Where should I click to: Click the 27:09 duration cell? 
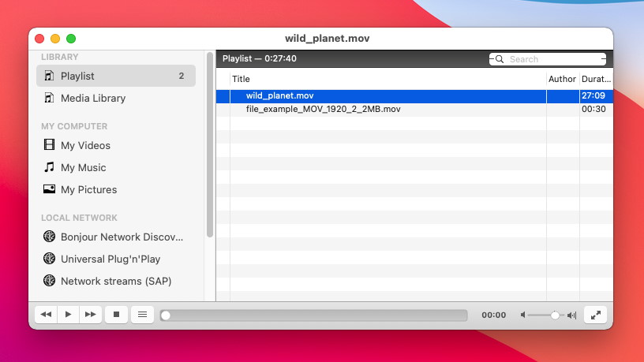click(x=593, y=95)
